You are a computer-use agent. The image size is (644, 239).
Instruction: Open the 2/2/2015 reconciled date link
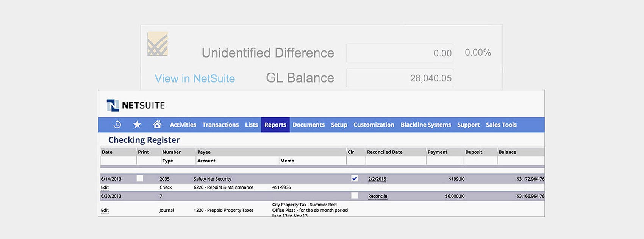tap(377, 179)
